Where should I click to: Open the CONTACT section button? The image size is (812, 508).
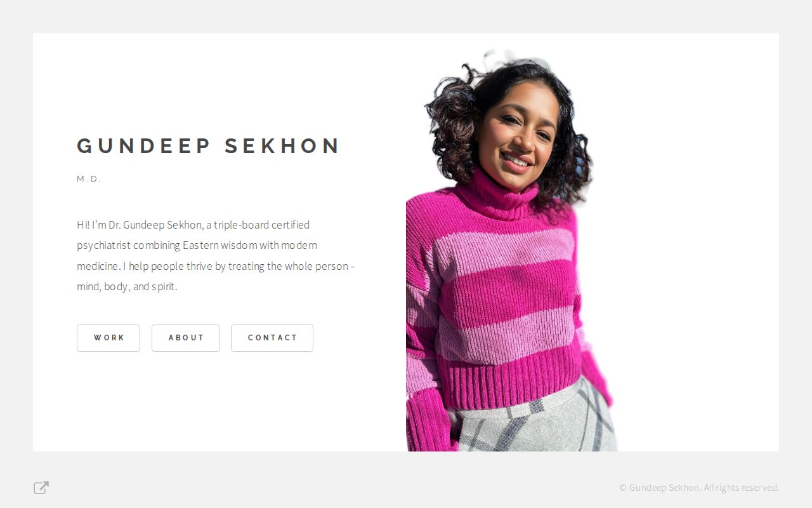tap(272, 338)
